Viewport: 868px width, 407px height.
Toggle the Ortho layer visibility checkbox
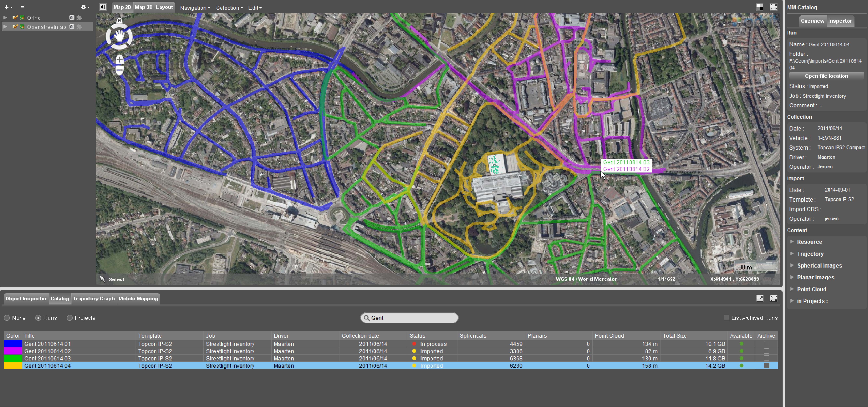coord(15,18)
